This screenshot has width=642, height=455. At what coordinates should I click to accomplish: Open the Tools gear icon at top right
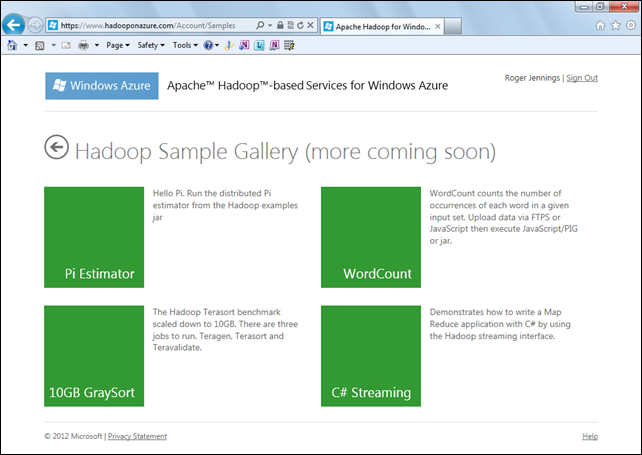pos(631,25)
